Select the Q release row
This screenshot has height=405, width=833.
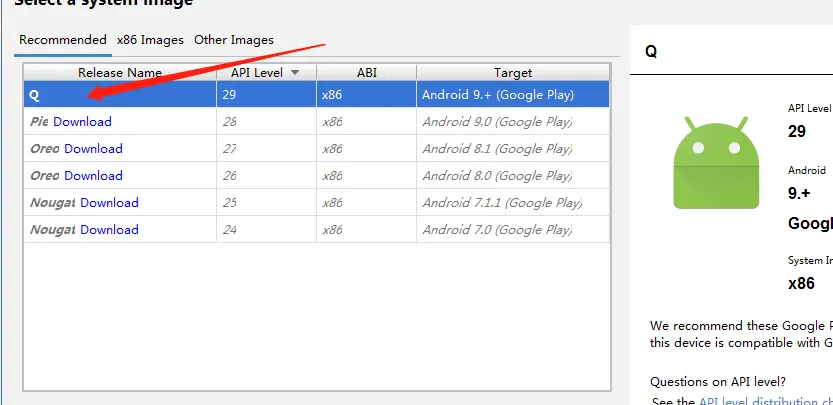(317, 95)
